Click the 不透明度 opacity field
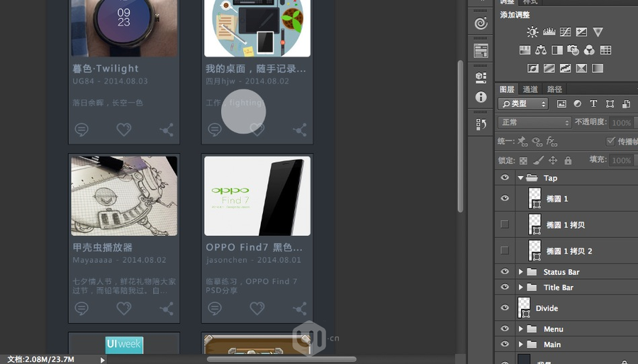Image resolution: width=638 pixels, height=364 pixels. [x=622, y=123]
